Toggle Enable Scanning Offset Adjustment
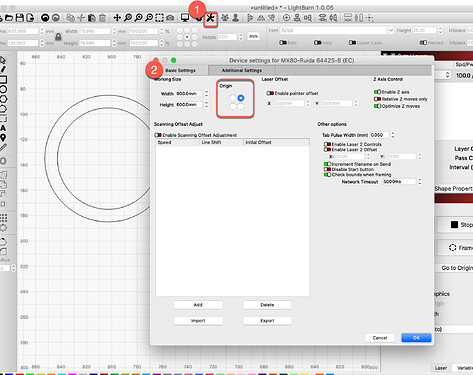Screen dimensions: 473x375 pyautogui.click(x=158, y=135)
